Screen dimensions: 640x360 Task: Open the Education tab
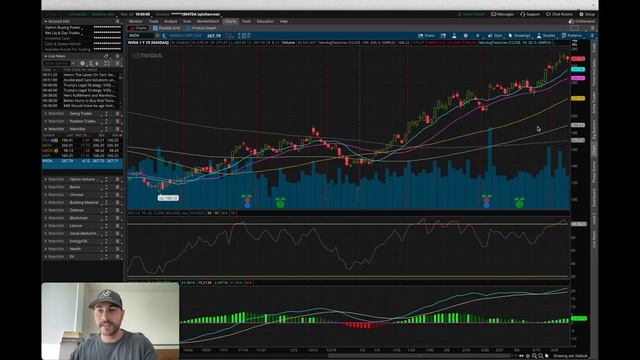[265, 21]
